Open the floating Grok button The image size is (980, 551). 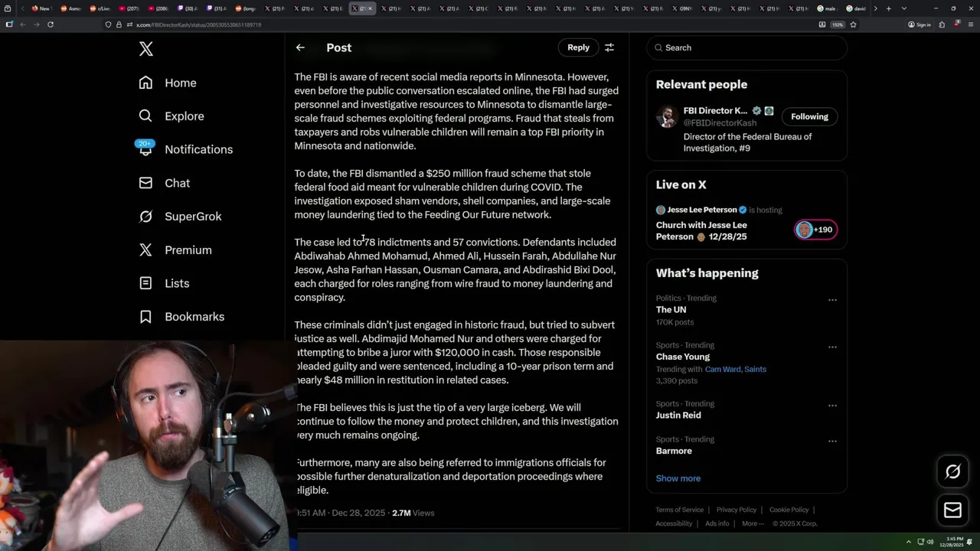[x=952, y=472]
